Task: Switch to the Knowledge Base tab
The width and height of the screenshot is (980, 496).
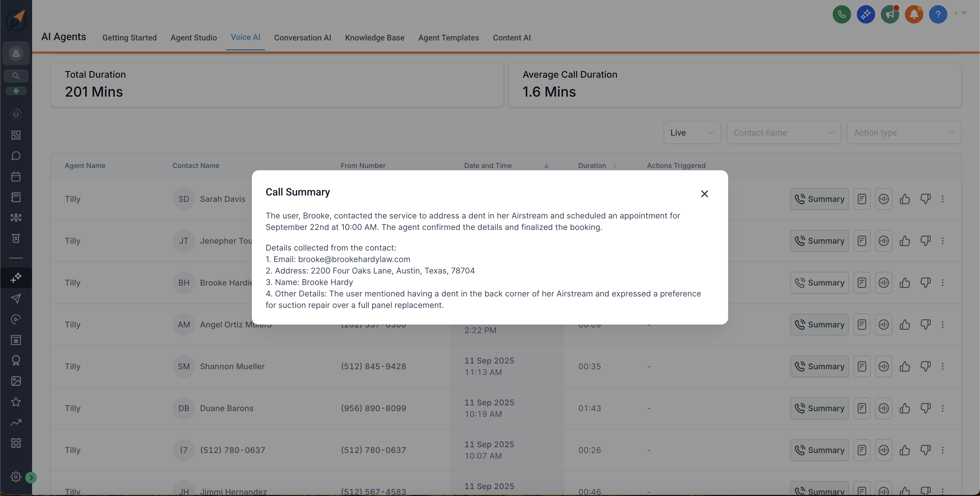Action: click(x=374, y=38)
